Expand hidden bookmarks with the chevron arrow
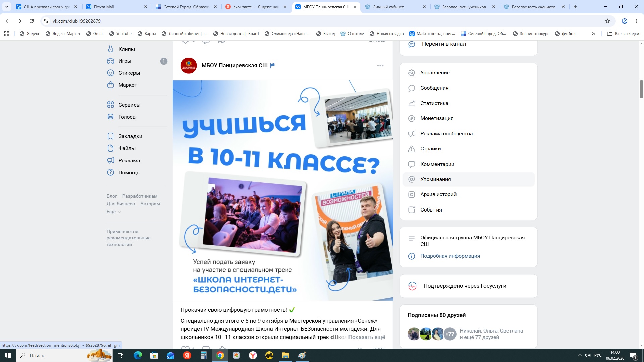The width and height of the screenshot is (644, 362). click(x=594, y=34)
